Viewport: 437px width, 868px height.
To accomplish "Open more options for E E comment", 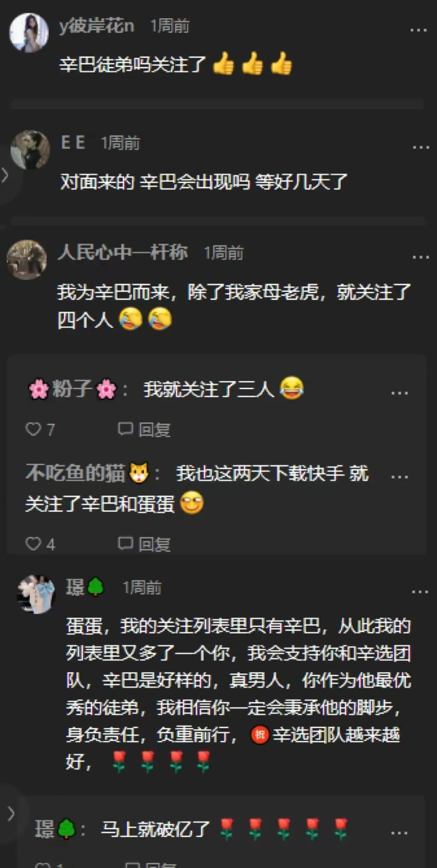I will (x=420, y=147).
